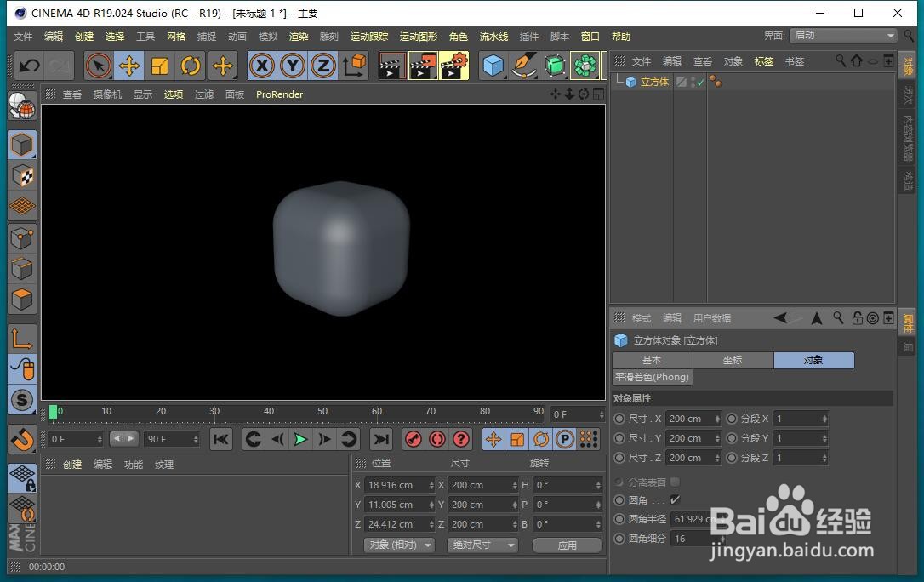Open the 绝对尺寸 dropdown
Viewport: 924px width, 582px height.
[x=482, y=545]
